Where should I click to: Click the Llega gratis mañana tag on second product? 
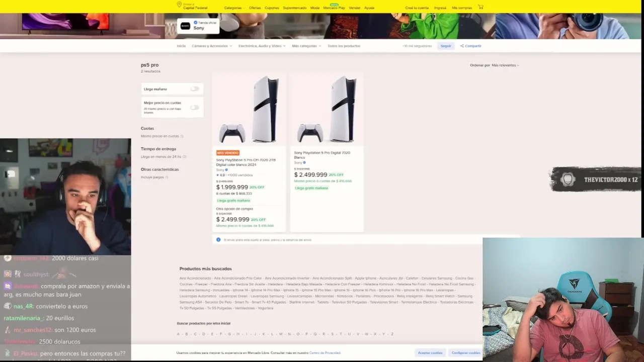tap(311, 188)
